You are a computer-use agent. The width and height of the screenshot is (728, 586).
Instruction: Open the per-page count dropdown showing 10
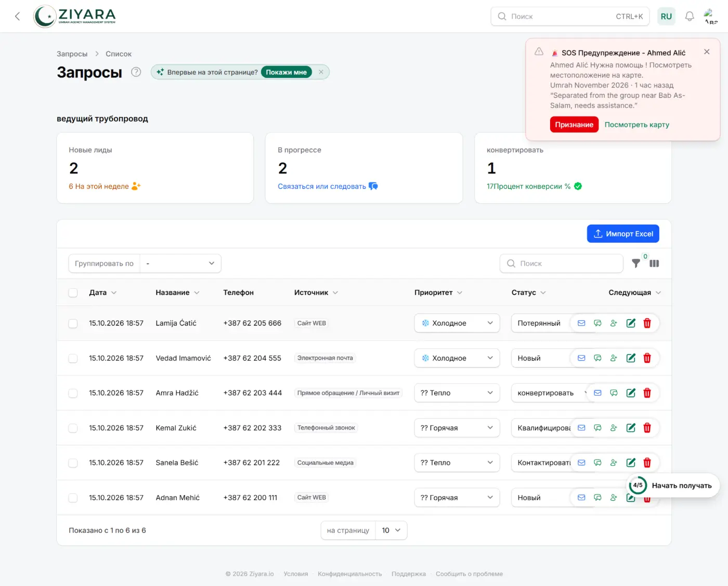pos(391,530)
